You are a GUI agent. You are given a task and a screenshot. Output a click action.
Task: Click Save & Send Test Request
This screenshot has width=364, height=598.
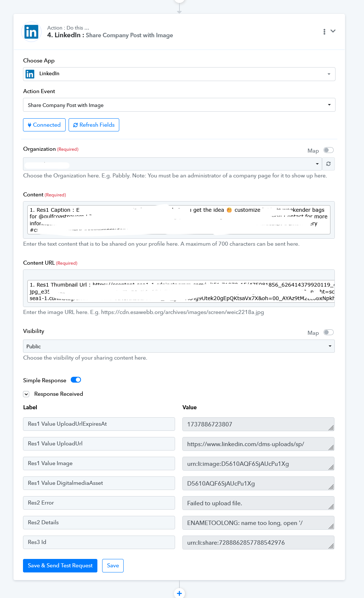pos(60,566)
